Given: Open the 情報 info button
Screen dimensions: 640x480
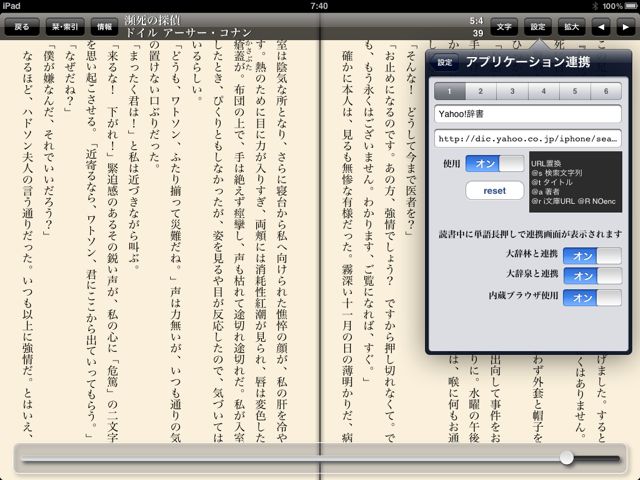Looking at the screenshot, I should (x=104, y=27).
